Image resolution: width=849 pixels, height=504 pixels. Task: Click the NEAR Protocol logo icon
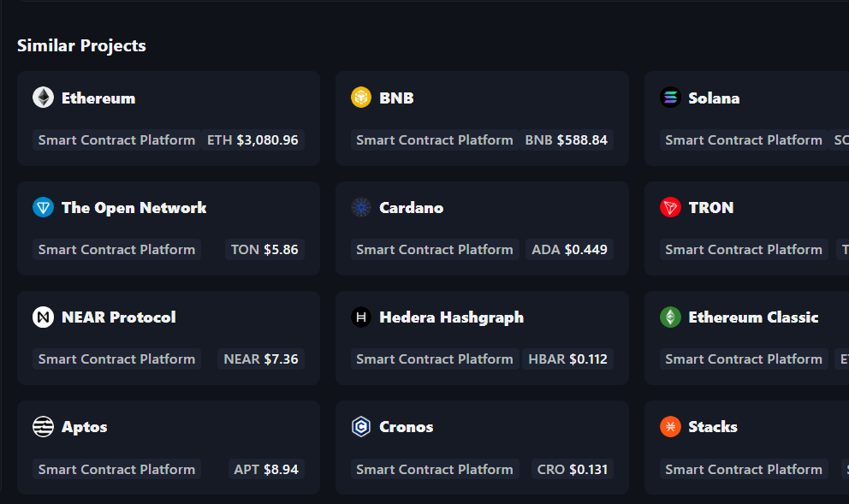tap(43, 317)
